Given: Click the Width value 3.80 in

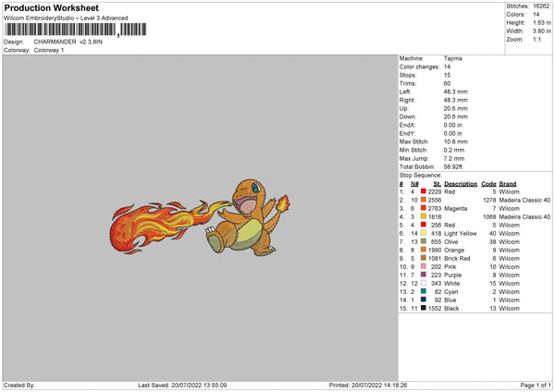Looking at the screenshot, I should click(x=541, y=31).
